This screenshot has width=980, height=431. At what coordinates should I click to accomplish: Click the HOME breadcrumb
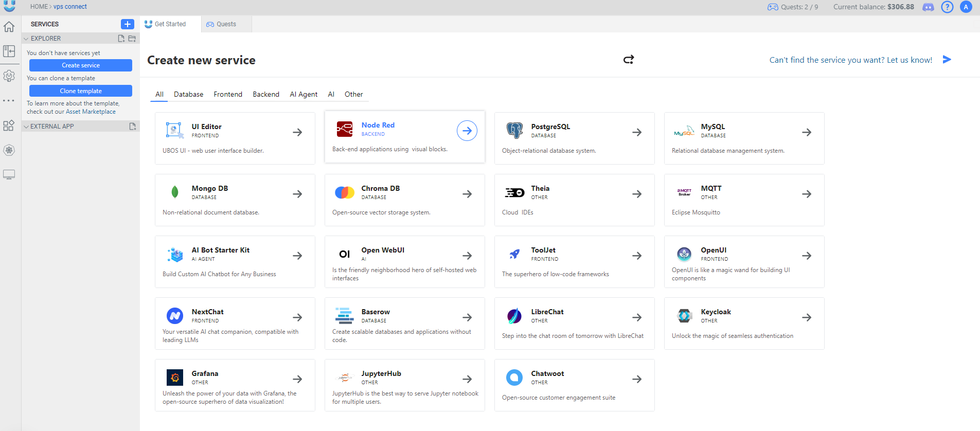[39, 7]
